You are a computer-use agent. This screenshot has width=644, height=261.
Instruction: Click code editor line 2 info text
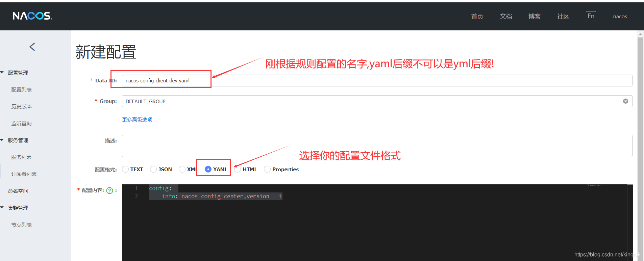pos(222,196)
